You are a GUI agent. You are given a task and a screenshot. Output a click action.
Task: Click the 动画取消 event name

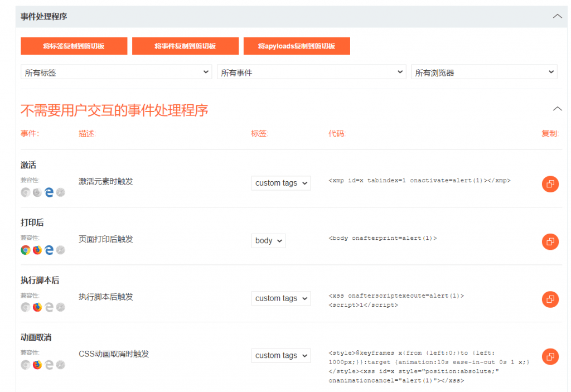(x=36, y=337)
